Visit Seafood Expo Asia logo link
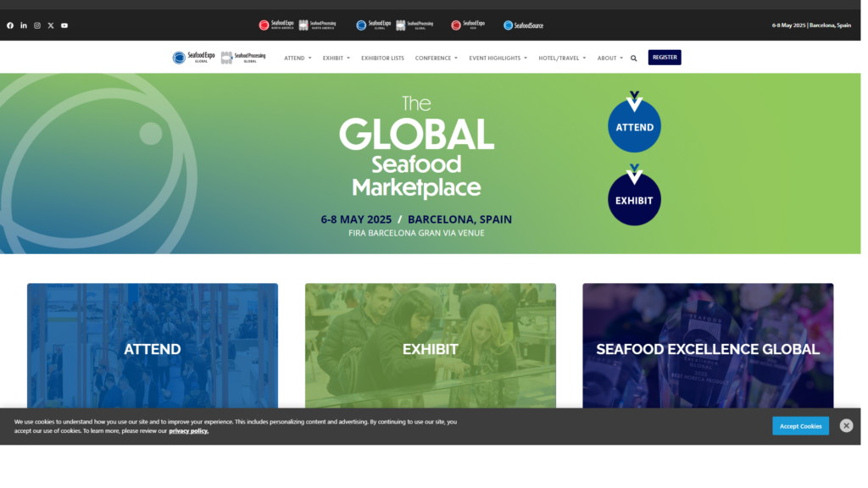The image size is (868, 488). pyautogui.click(x=468, y=25)
